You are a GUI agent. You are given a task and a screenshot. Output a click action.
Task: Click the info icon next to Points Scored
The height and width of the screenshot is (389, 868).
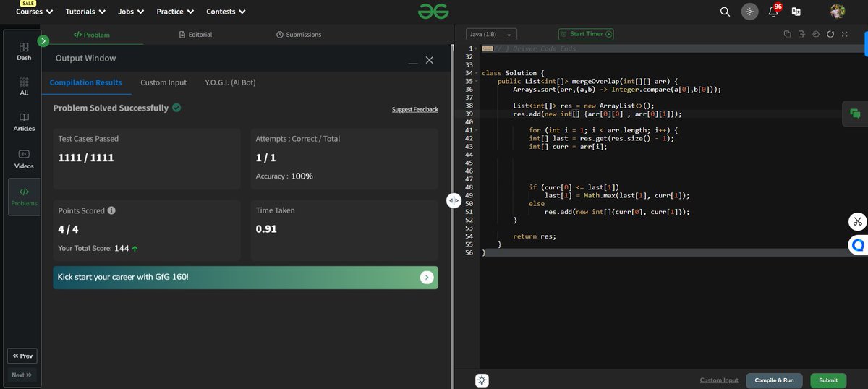coord(111,211)
